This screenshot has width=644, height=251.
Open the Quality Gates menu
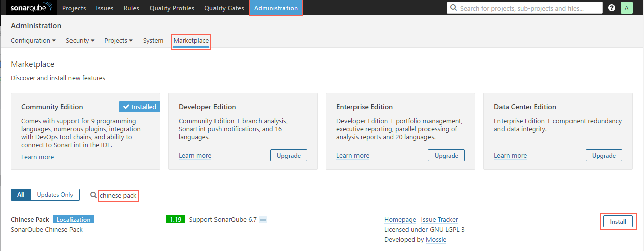click(x=224, y=8)
